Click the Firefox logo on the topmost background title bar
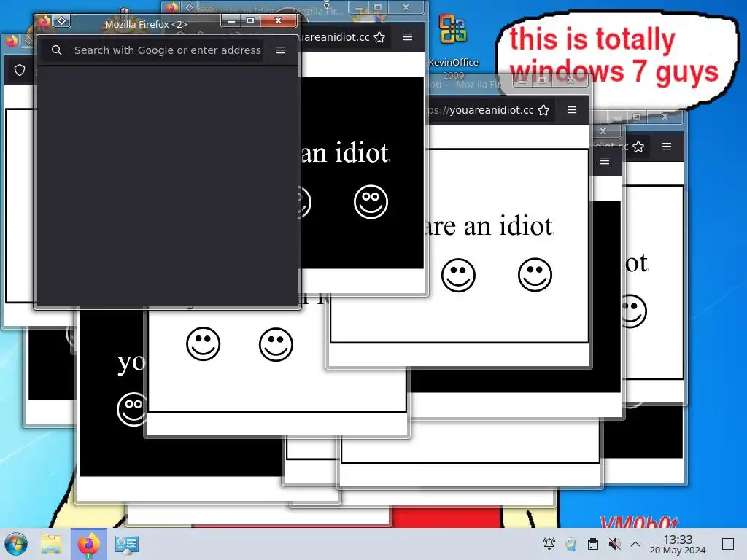 pos(172,7)
